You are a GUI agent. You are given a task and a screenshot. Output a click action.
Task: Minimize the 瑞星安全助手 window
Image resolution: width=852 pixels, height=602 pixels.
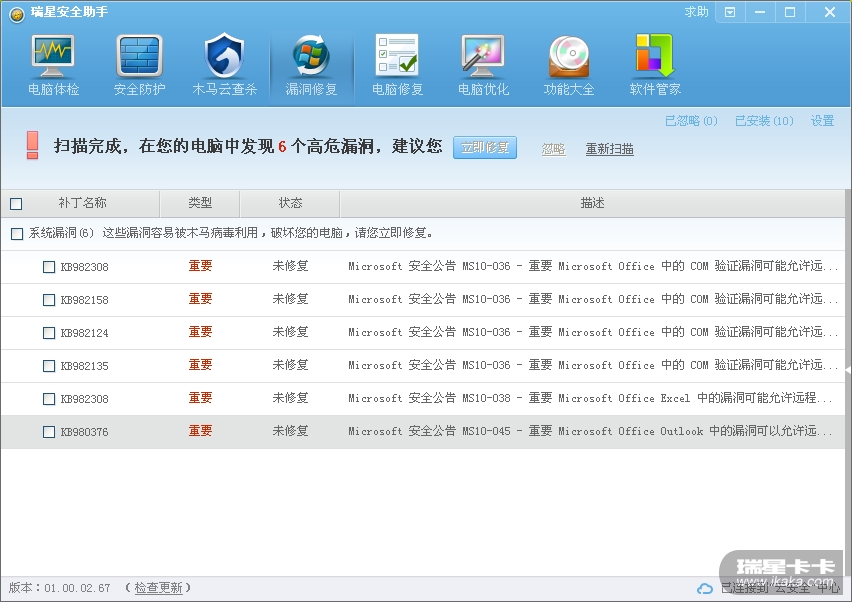(x=760, y=12)
